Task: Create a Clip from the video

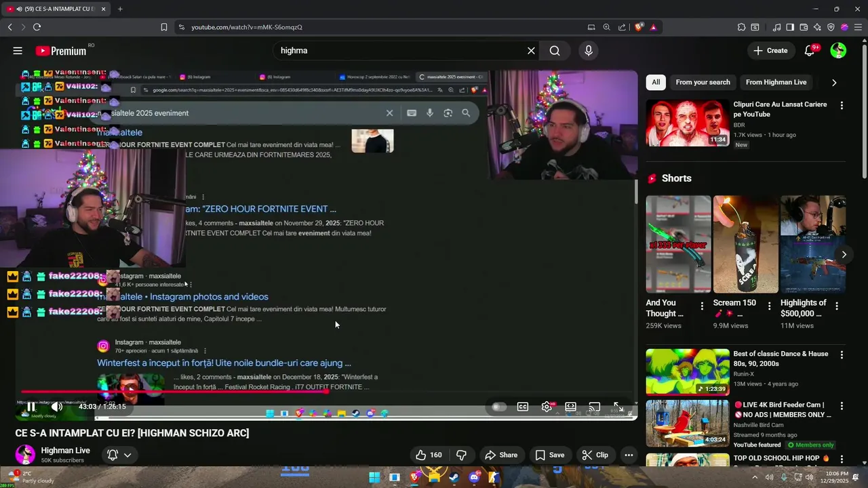Action: (x=595, y=455)
